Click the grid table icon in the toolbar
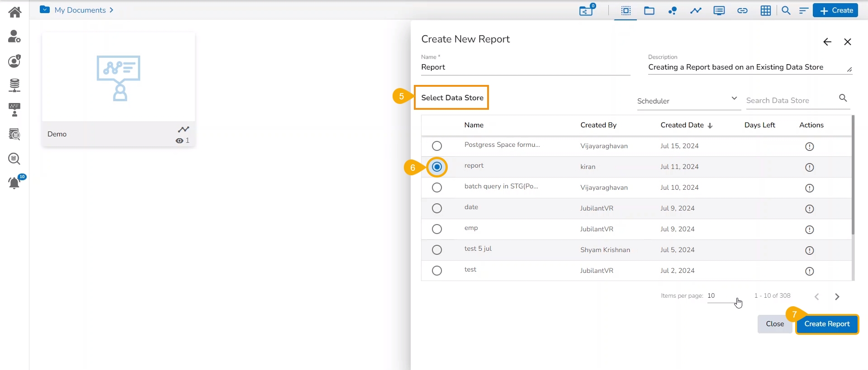The height and width of the screenshot is (370, 868). 765,11
